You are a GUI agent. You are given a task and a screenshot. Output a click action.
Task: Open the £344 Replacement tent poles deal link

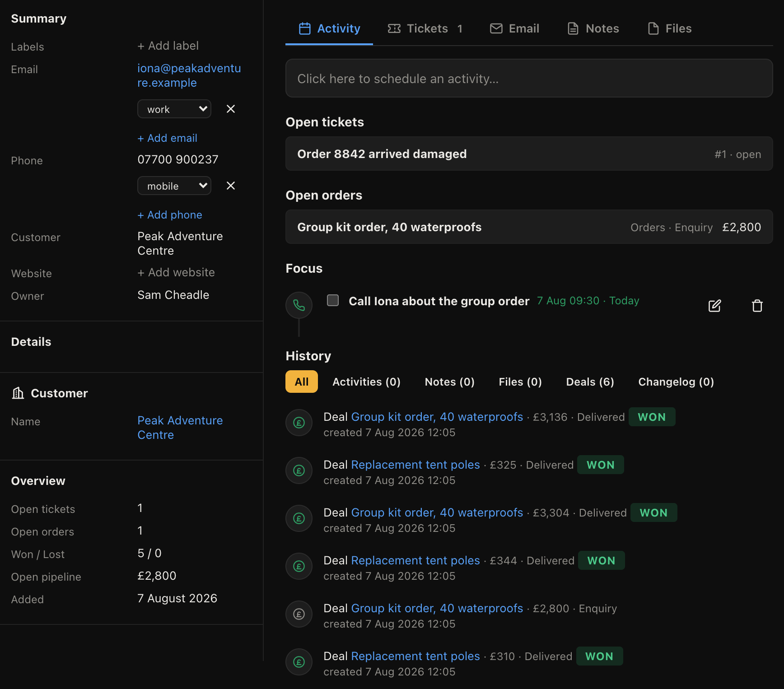tap(415, 560)
